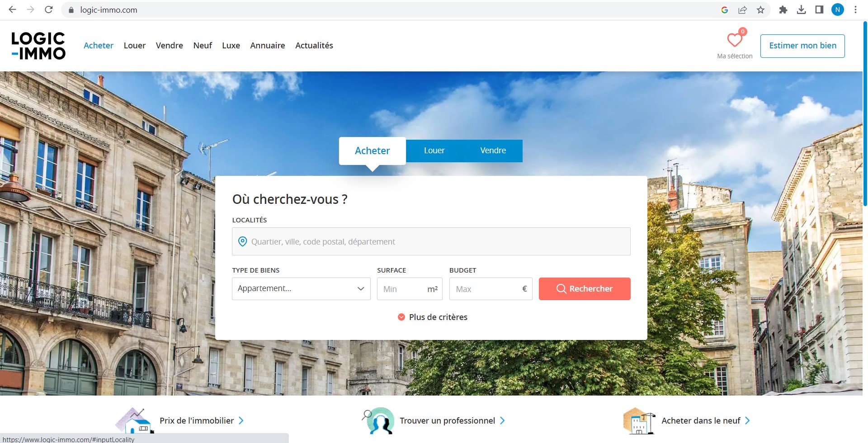This screenshot has height=443, width=868.
Task: Click the Logic-Immo logo
Action: 38,46
